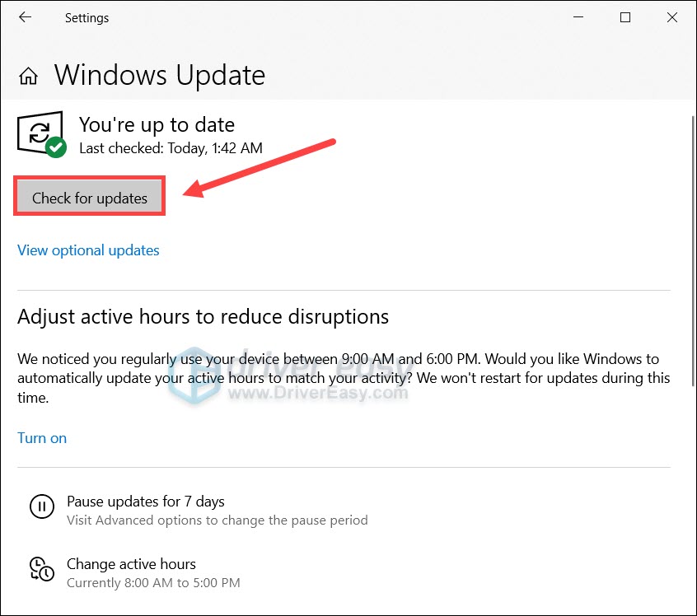This screenshot has width=697, height=616.
Task: Close the Settings window
Action: pyautogui.click(x=671, y=17)
